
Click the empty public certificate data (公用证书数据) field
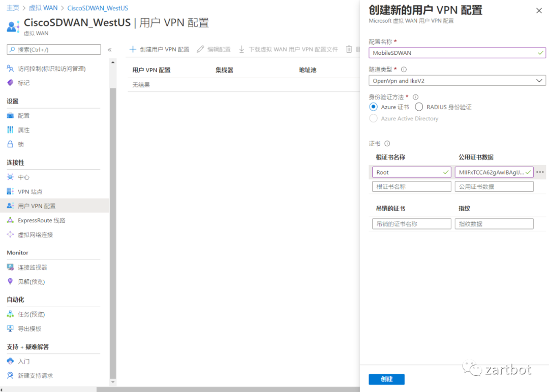point(494,186)
